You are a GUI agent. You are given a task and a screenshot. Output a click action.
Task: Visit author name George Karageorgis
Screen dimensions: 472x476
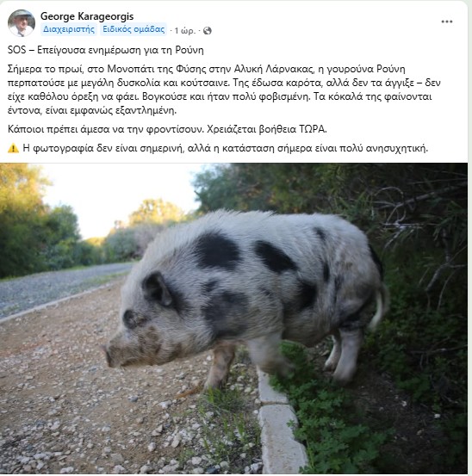[x=87, y=16]
